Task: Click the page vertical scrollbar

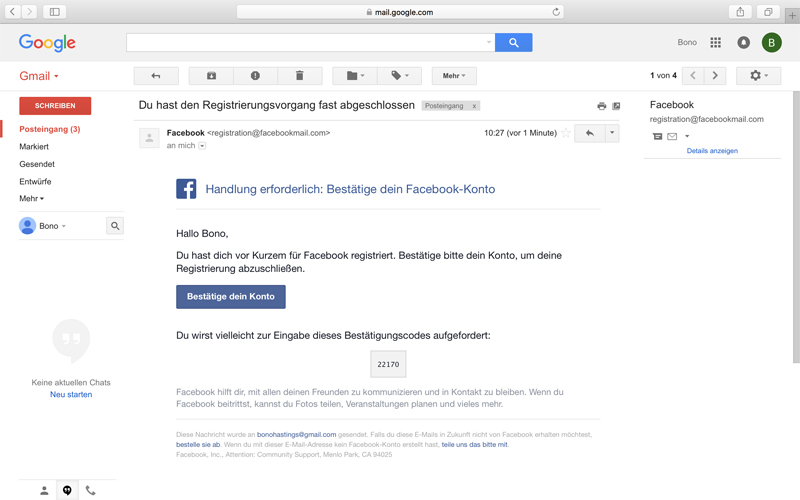Action: [796, 227]
